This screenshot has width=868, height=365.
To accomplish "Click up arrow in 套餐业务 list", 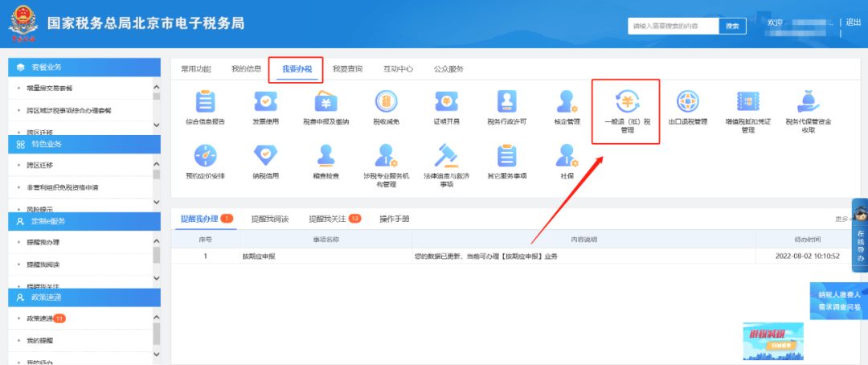I will tap(156, 87).
